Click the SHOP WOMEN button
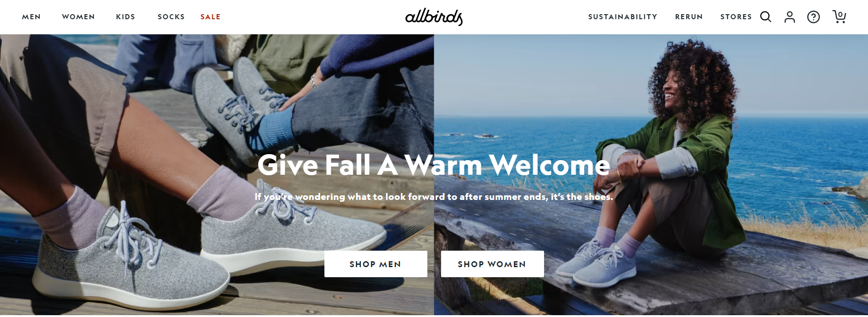This screenshot has height=317, width=868. coord(492,264)
